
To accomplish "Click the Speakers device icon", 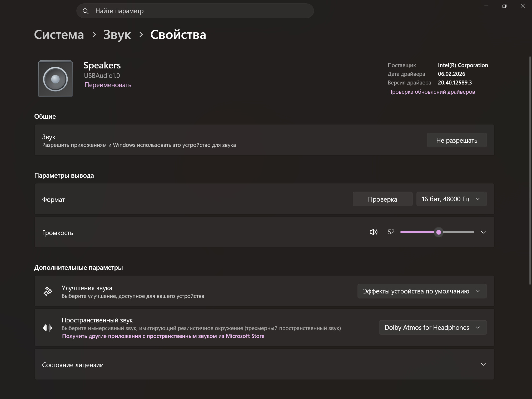I will [55, 78].
